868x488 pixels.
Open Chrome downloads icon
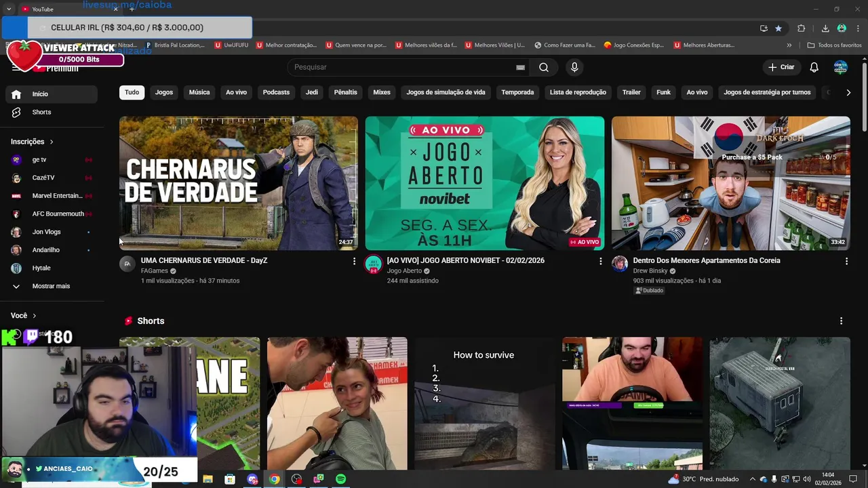(825, 28)
